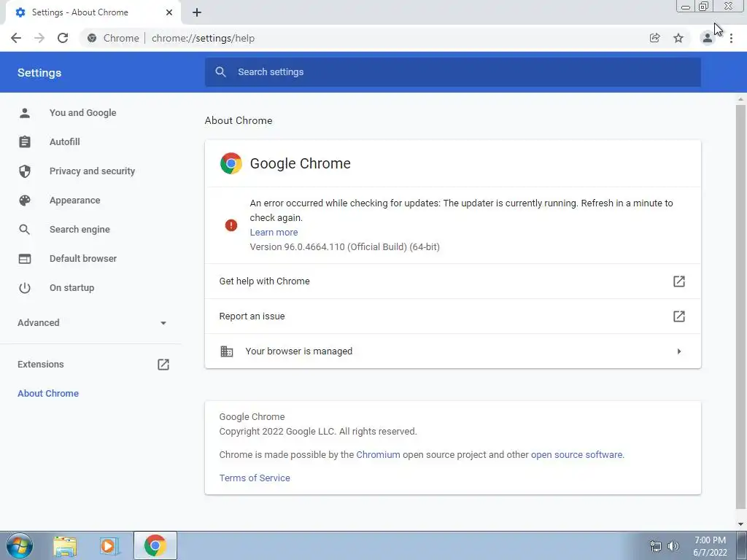The width and height of the screenshot is (747, 560).
Task: Share this page via the share icon
Action: pyautogui.click(x=654, y=38)
